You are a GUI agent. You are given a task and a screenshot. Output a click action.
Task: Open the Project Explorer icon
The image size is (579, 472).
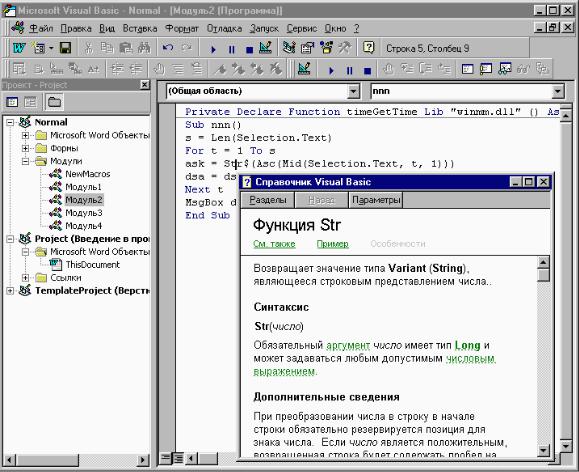289,48
